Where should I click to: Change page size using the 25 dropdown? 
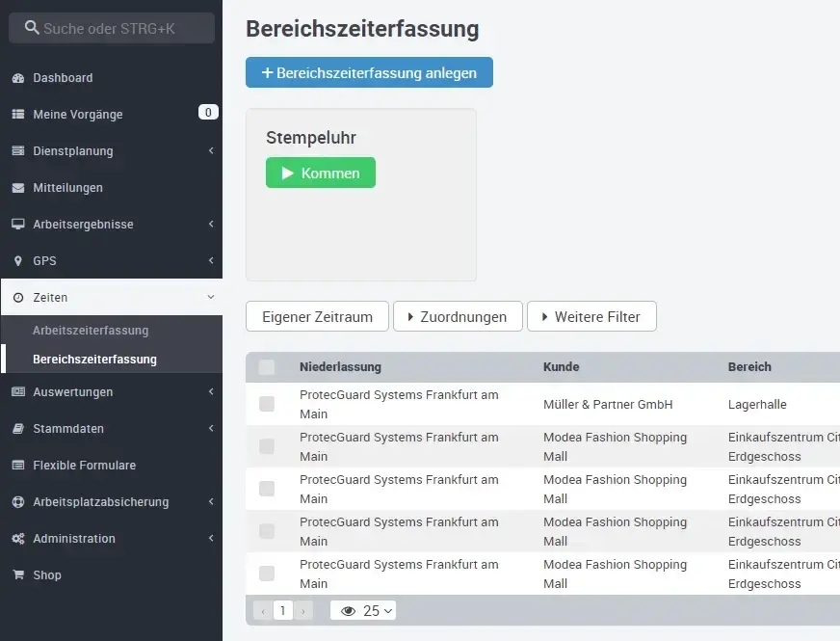coord(363,610)
